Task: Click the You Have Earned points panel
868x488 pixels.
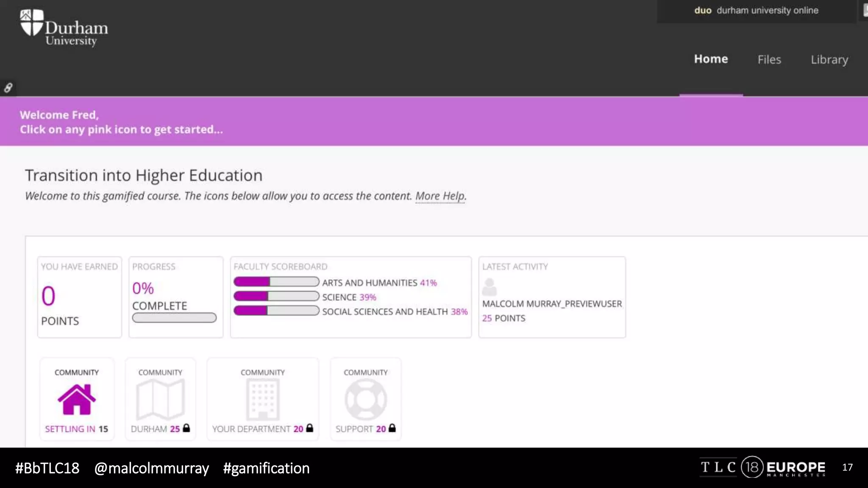Action: click(x=79, y=297)
